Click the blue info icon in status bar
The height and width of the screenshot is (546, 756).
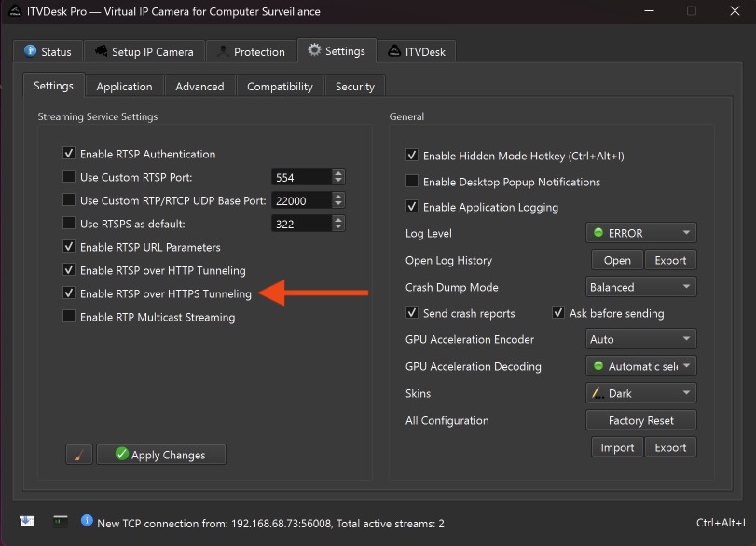(x=87, y=521)
